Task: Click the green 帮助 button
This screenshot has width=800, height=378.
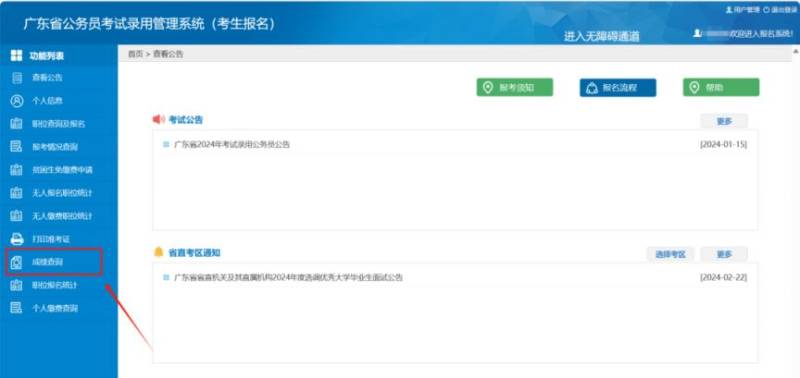Action: coord(721,88)
